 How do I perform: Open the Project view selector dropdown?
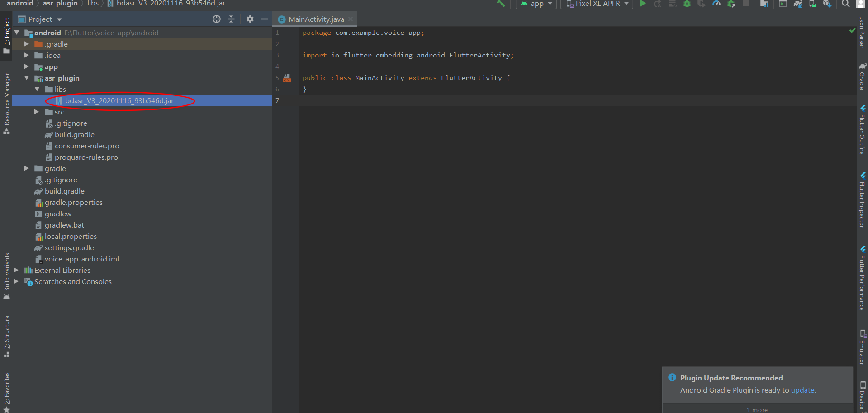click(40, 19)
